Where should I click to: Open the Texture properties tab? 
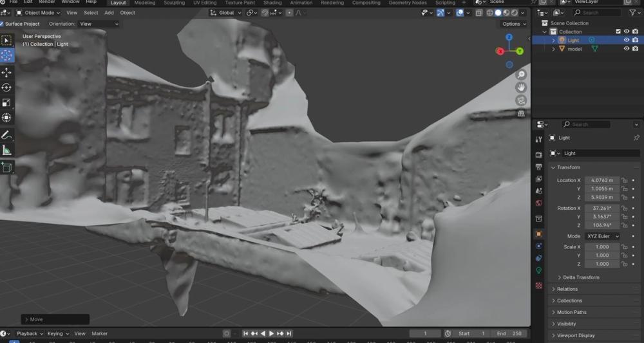pyautogui.click(x=538, y=285)
